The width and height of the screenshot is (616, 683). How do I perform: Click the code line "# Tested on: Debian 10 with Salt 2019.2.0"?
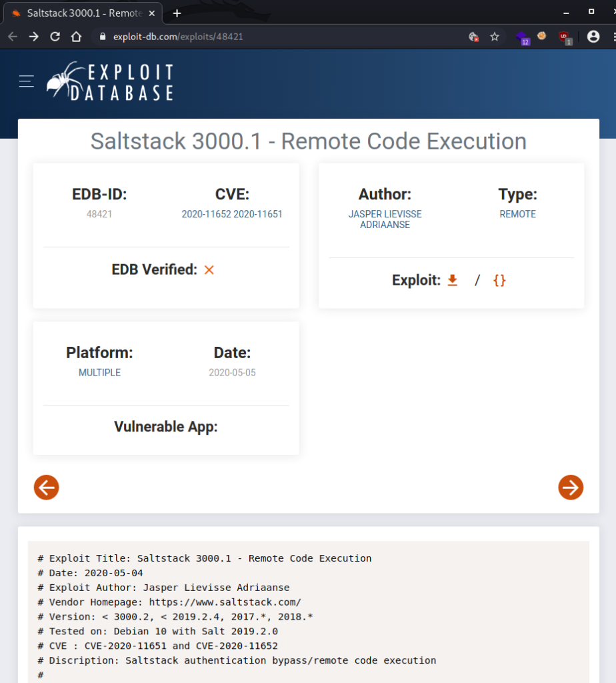157,631
